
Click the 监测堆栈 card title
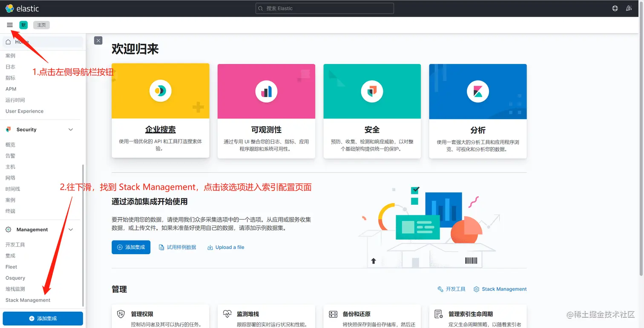pos(248,314)
